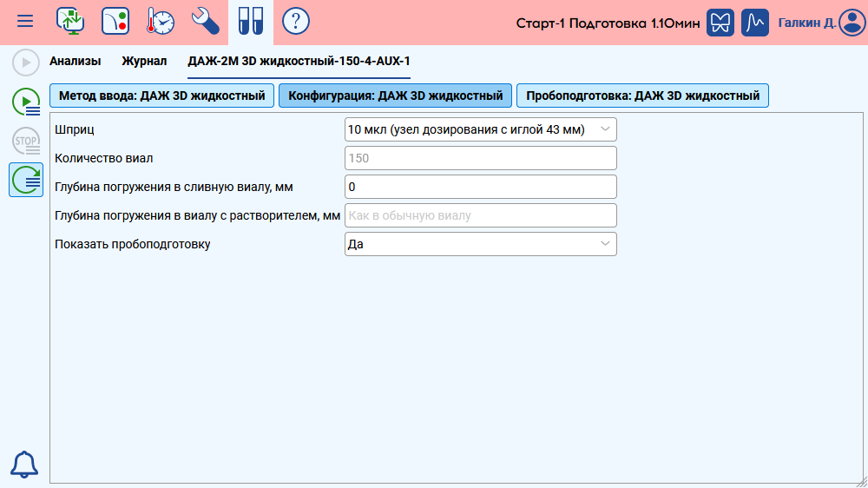Open the hamburger main menu
The width and height of the screenshot is (868, 488).
(25, 21)
